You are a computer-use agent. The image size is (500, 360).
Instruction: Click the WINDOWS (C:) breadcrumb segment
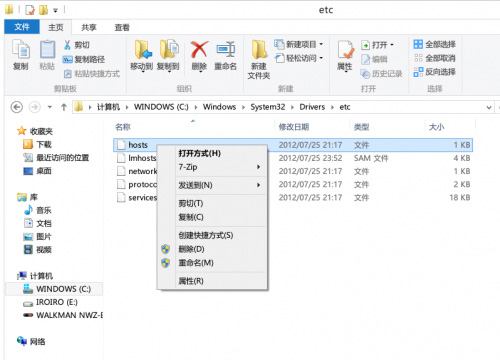[x=161, y=107]
